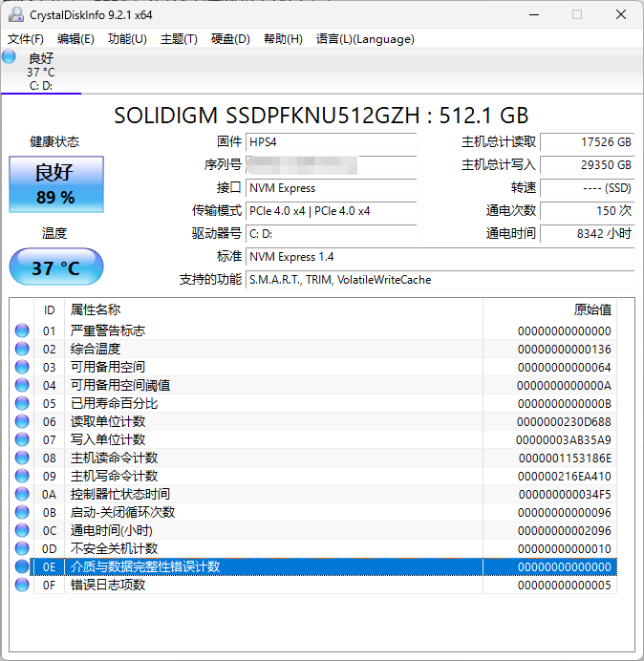This screenshot has height=661, width=644.
Task: Click the 属性名称 column header
Action: coord(273,309)
